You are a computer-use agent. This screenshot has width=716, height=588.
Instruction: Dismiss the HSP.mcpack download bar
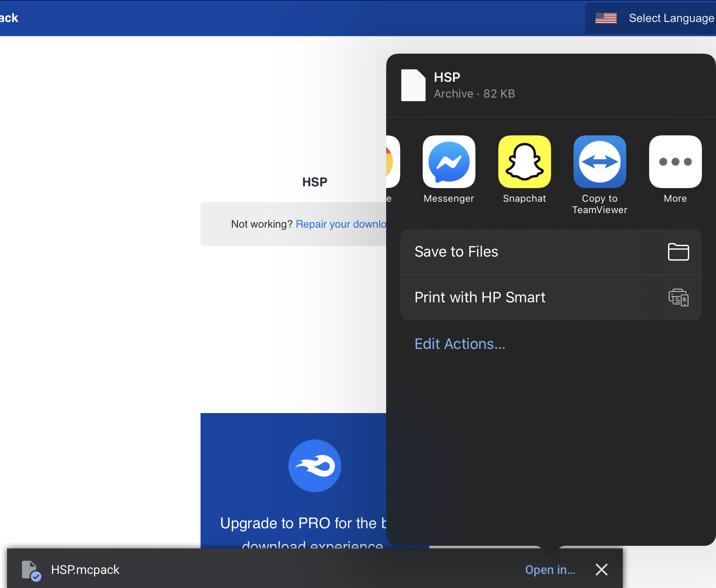[x=602, y=570]
